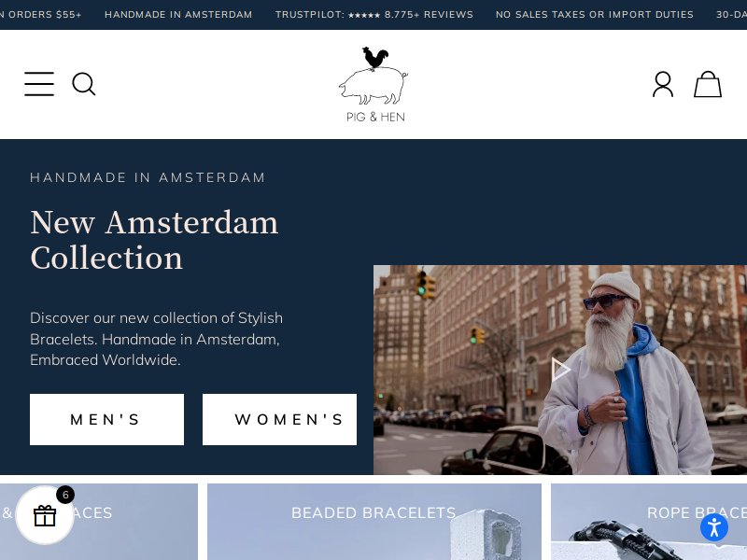747x560 pixels.
Task: Click the MEN'S button
Action: [106, 419]
